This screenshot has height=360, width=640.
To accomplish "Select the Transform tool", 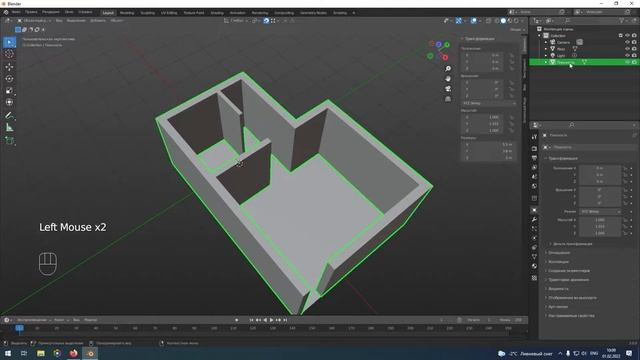I will 9,102.
